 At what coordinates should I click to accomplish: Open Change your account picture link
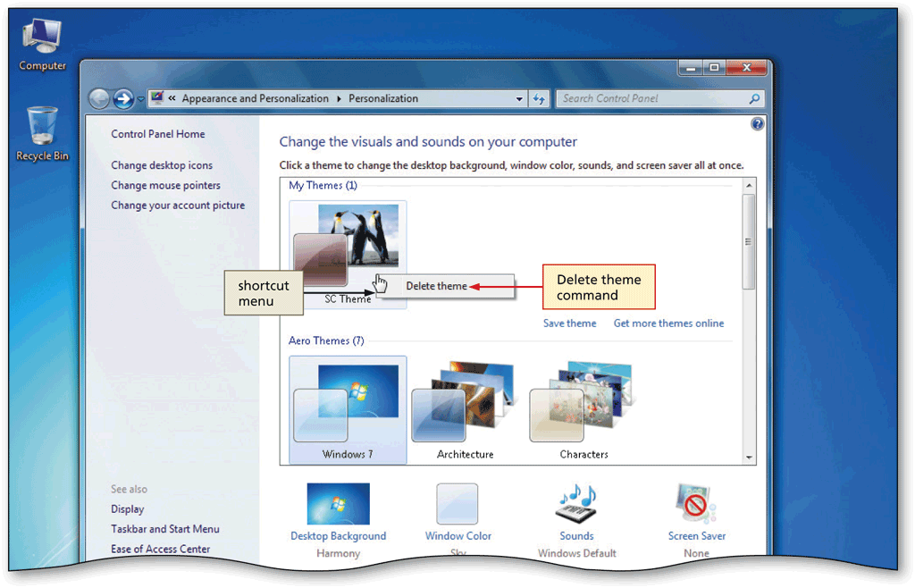[x=178, y=206]
